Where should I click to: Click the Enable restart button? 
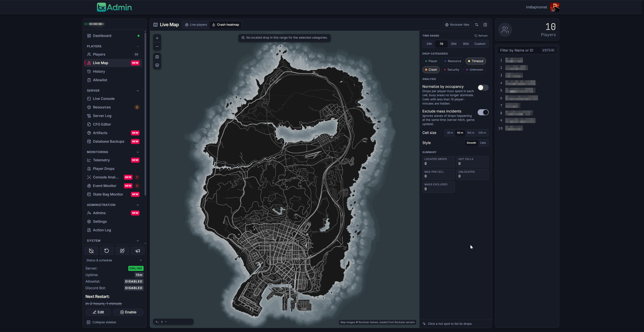[128, 312]
